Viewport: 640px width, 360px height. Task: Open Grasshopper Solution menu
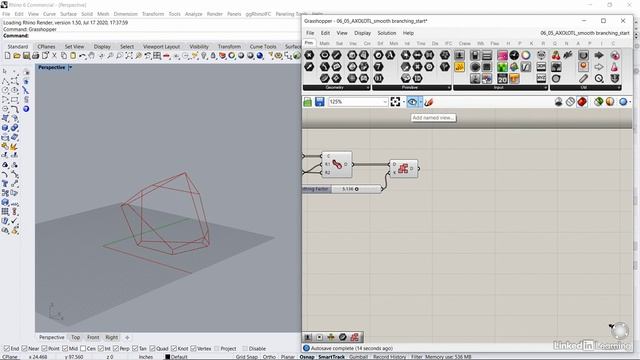point(387,33)
